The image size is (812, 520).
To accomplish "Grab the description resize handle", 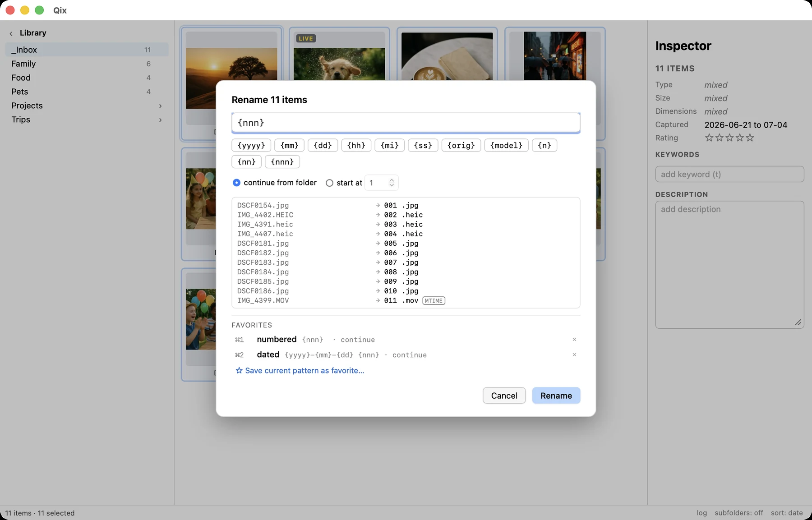I will [798, 322].
